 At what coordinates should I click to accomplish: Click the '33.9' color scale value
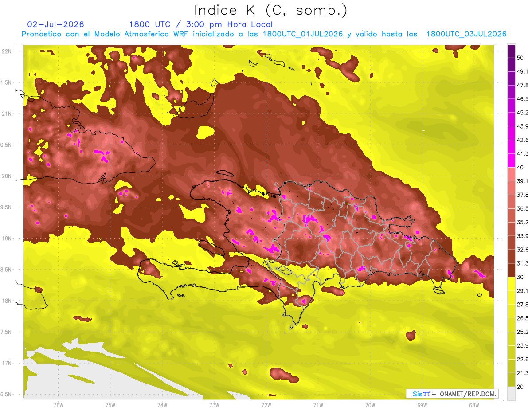click(523, 236)
